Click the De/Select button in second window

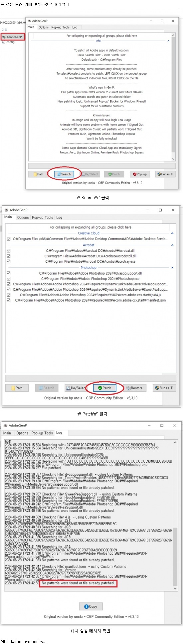tap(75, 388)
